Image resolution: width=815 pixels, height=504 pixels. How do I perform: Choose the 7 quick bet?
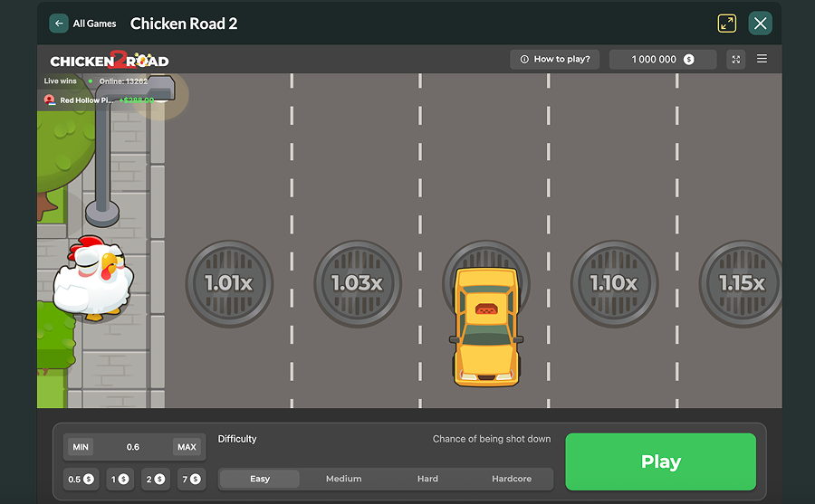(x=191, y=479)
